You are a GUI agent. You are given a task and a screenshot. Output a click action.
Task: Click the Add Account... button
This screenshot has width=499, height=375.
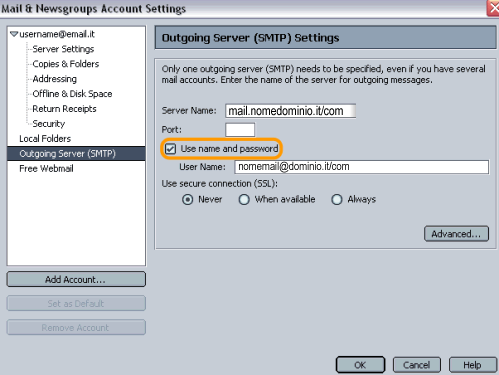pos(76,279)
